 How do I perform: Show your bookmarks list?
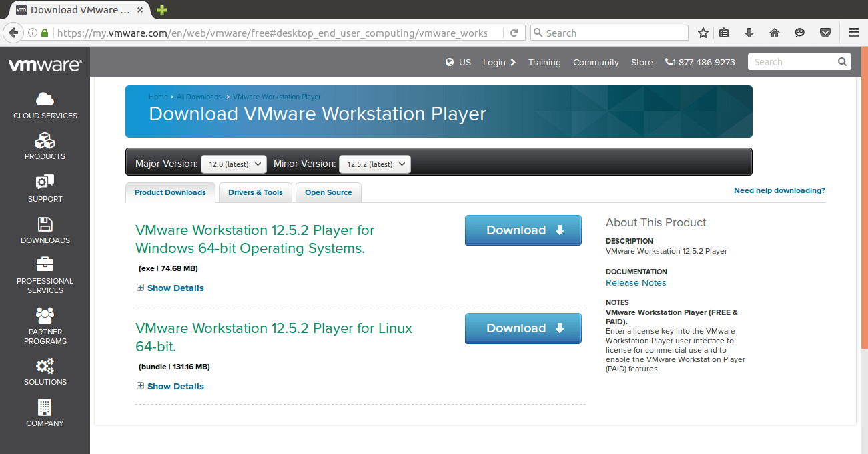point(724,33)
